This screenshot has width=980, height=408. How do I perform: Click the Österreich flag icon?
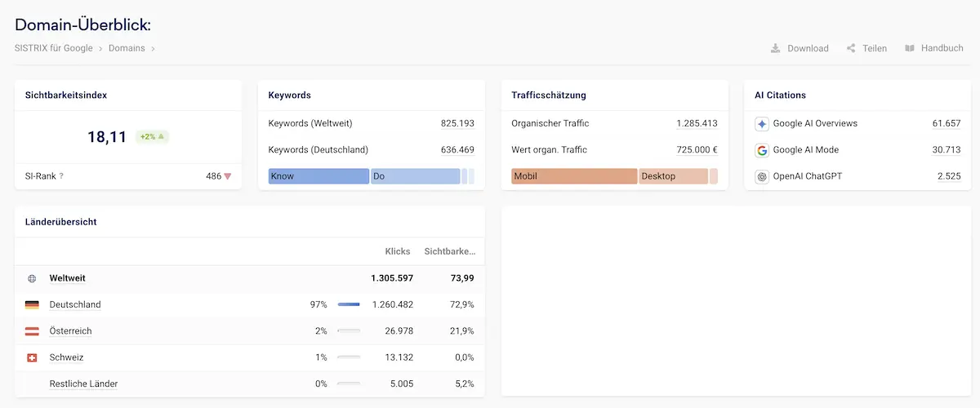coord(32,331)
